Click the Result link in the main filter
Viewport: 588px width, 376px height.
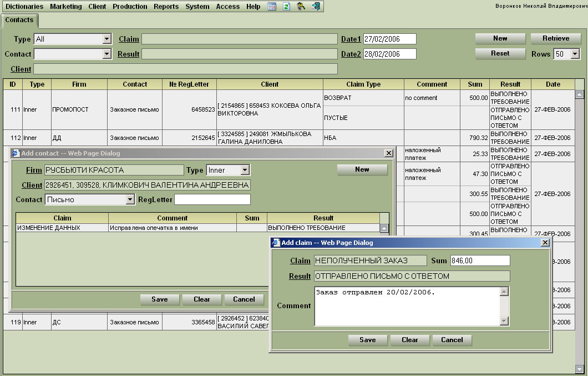point(128,54)
